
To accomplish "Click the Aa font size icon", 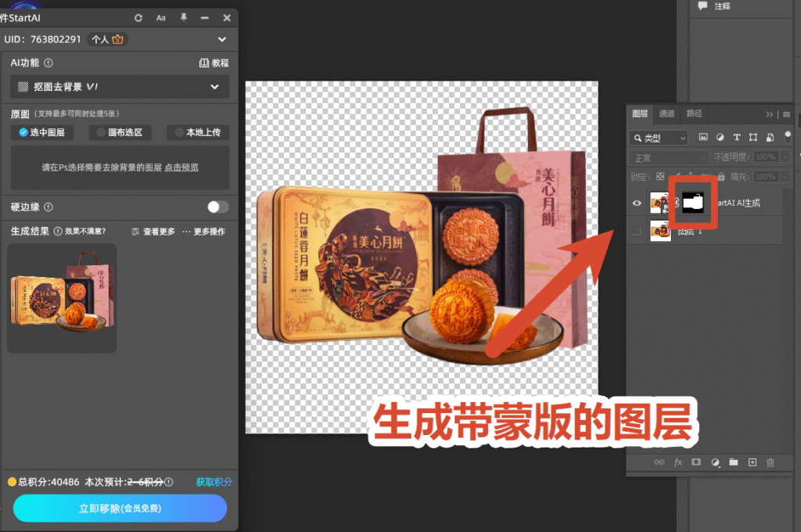I will click(161, 18).
